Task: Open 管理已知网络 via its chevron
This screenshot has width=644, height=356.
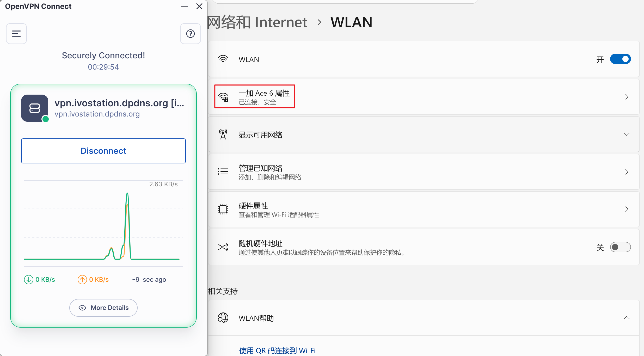Action: click(627, 172)
